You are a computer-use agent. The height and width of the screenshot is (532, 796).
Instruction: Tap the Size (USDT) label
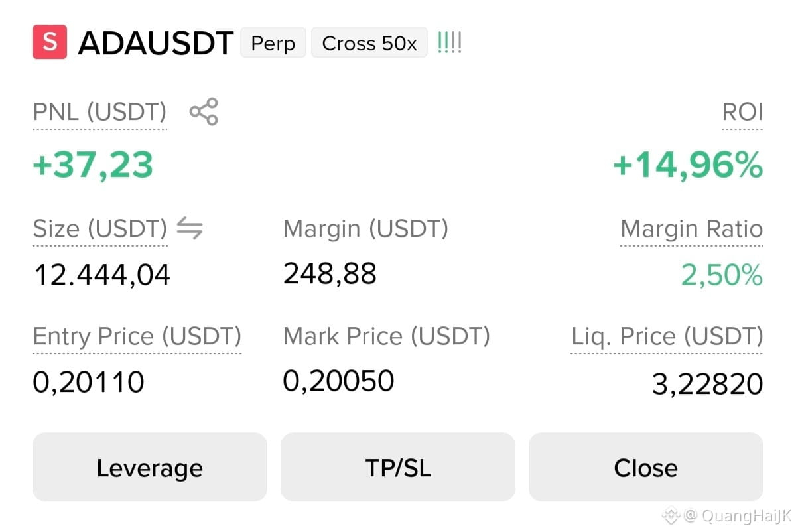click(100, 229)
